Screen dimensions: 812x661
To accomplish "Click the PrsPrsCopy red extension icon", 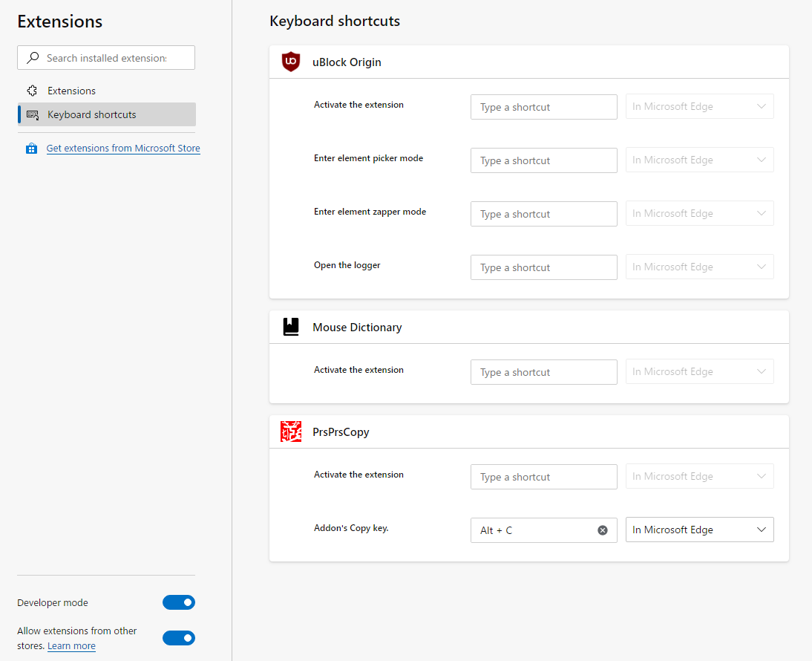I will [x=291, y=432].
